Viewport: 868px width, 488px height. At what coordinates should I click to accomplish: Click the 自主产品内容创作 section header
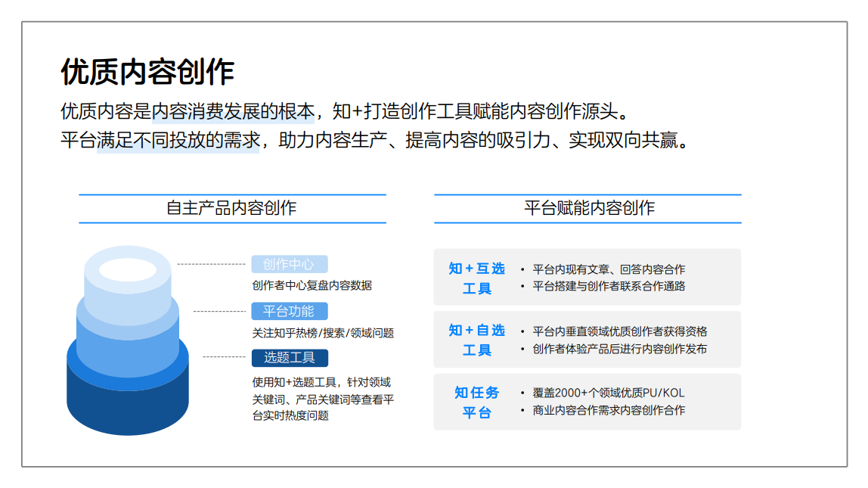pos(232,208)
